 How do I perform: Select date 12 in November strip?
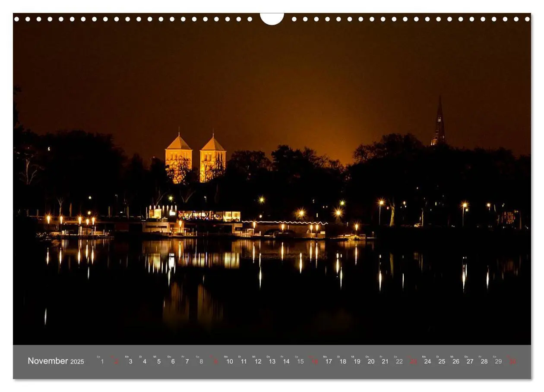coord(258,361)
